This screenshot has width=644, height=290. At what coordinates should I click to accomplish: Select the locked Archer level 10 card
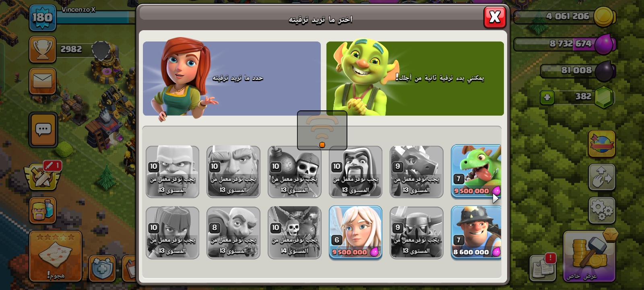click(x=172, y=233)
